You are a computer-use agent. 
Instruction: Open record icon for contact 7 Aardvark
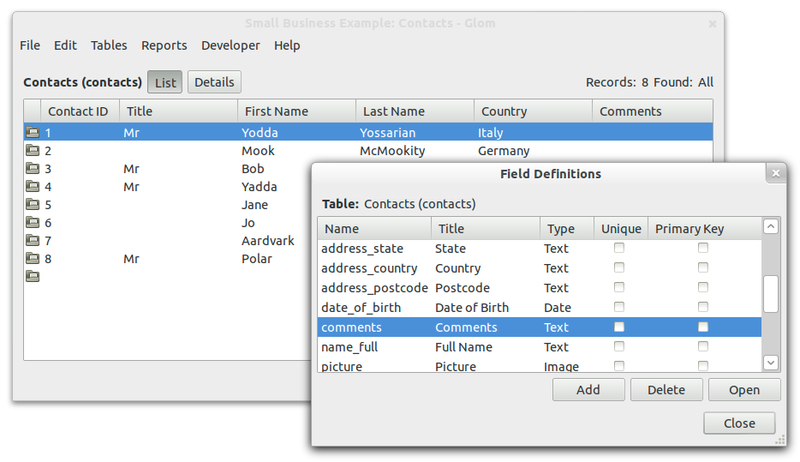tap(33, 240)
